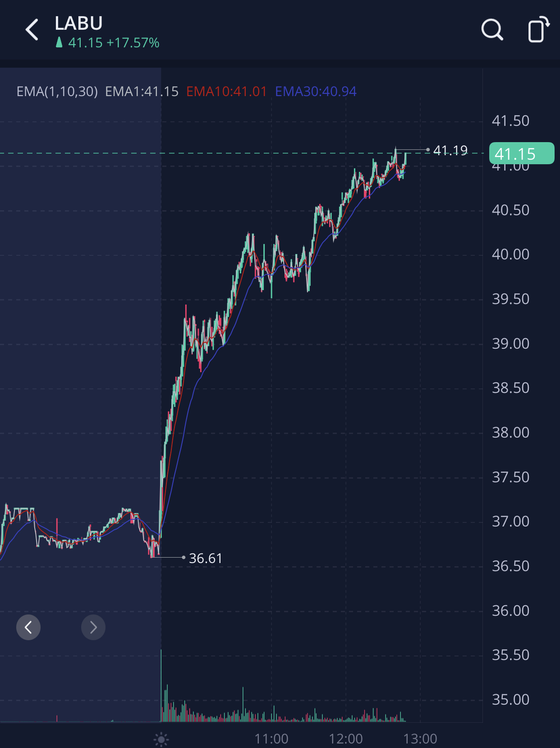Tap the 36.00 price axis label
This screenshot has height=748, width=560.
click(x=510, y=611)
